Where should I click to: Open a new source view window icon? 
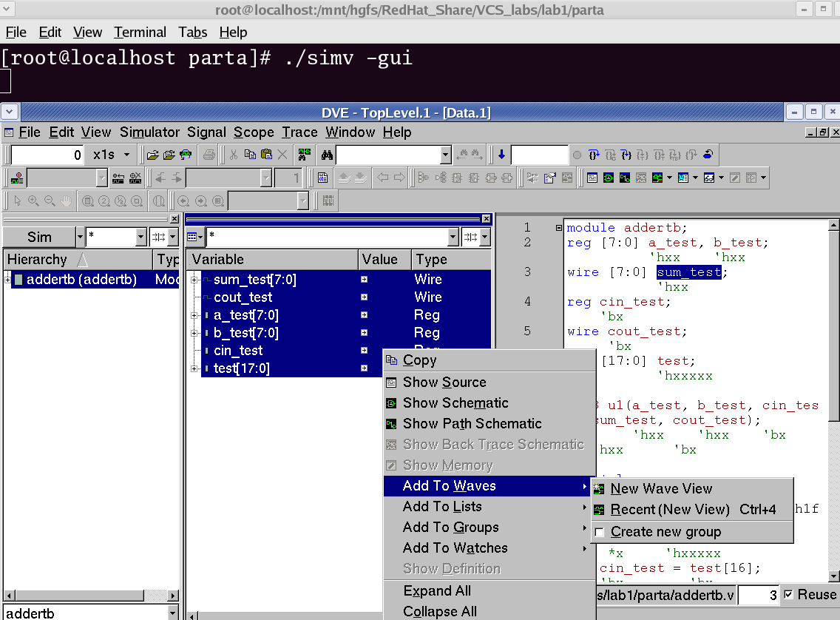(592, 178)
